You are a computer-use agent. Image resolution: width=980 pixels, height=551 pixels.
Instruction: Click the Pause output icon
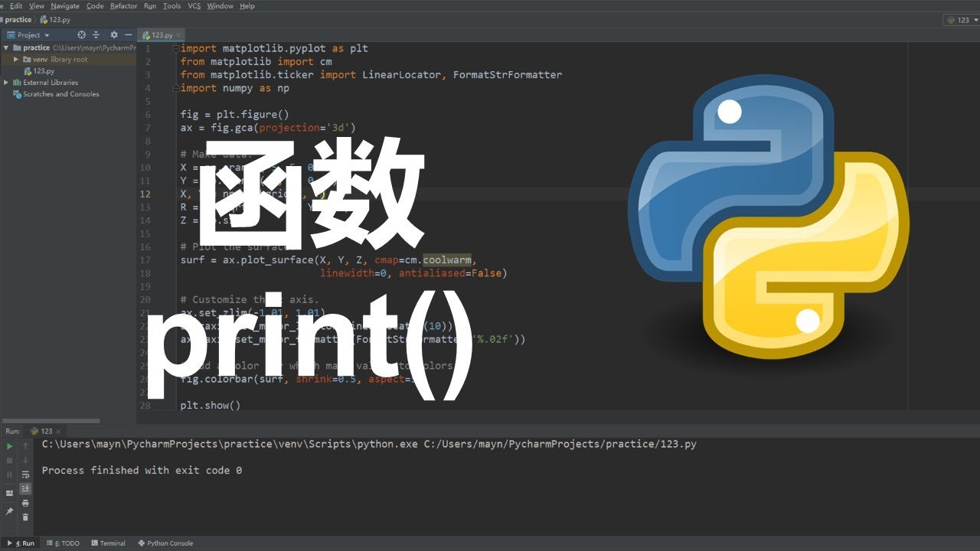(x=10, y=474)
